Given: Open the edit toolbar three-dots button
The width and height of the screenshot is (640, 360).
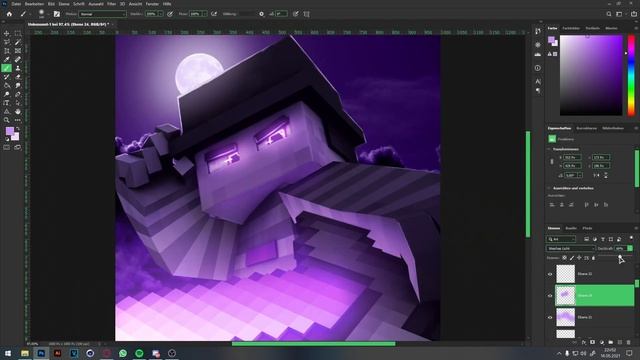Looking at the screenshot, I should tap(18, 120).
